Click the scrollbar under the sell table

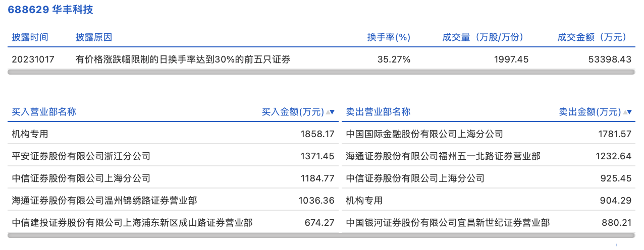click(x=488, y=235)
